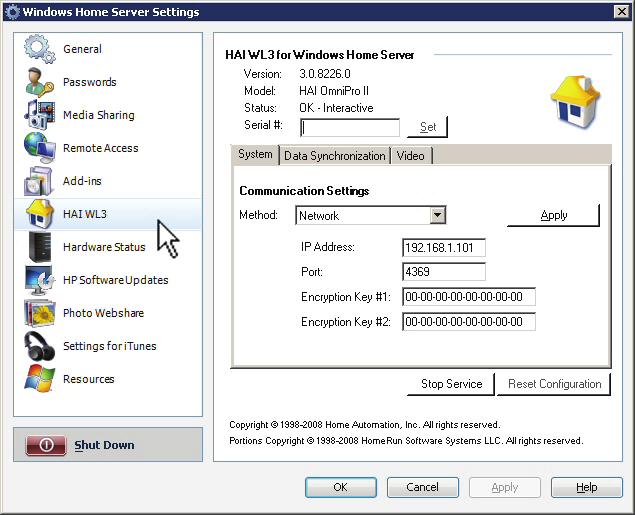Click the Port field showing 4369
635x515 pixels.
pyautogui.click(x=444, y=272)
